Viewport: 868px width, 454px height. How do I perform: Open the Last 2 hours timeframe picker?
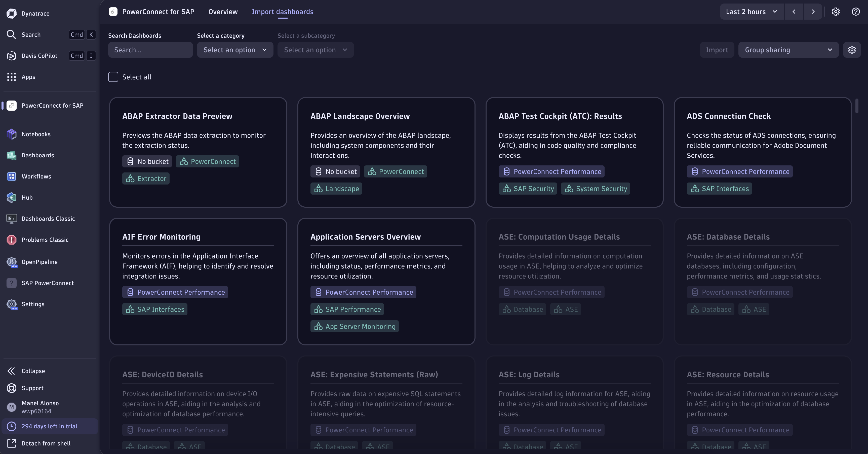tap(751, 12)
